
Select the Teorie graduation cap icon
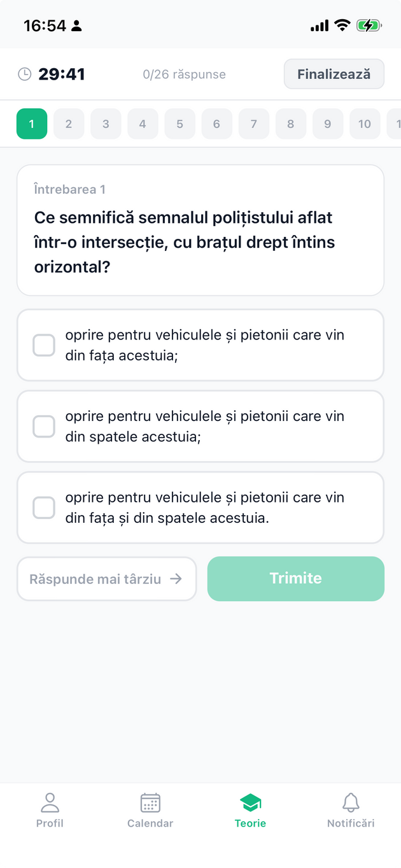[250, 803]
